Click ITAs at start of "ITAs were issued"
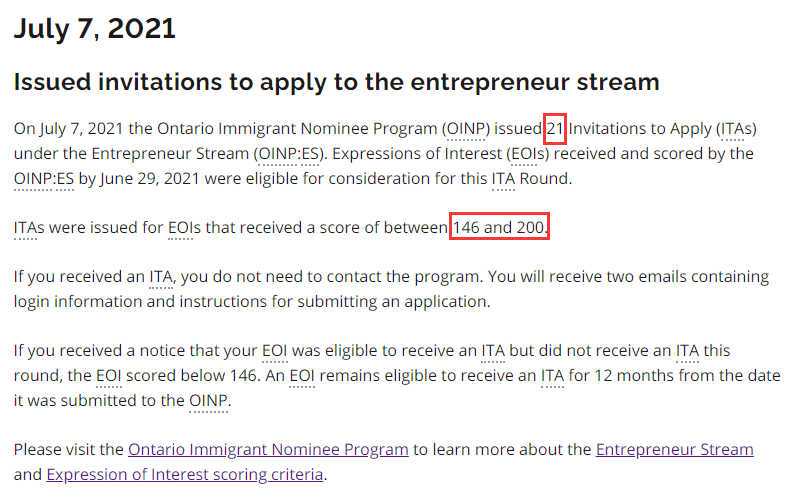The height and width of the screenshot is (498, 791). [28, 228]
